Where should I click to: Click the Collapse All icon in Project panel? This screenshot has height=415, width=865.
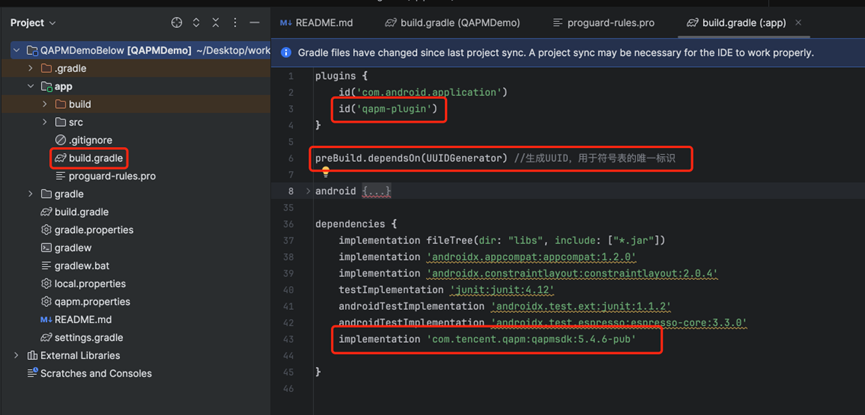pos(215,22)
